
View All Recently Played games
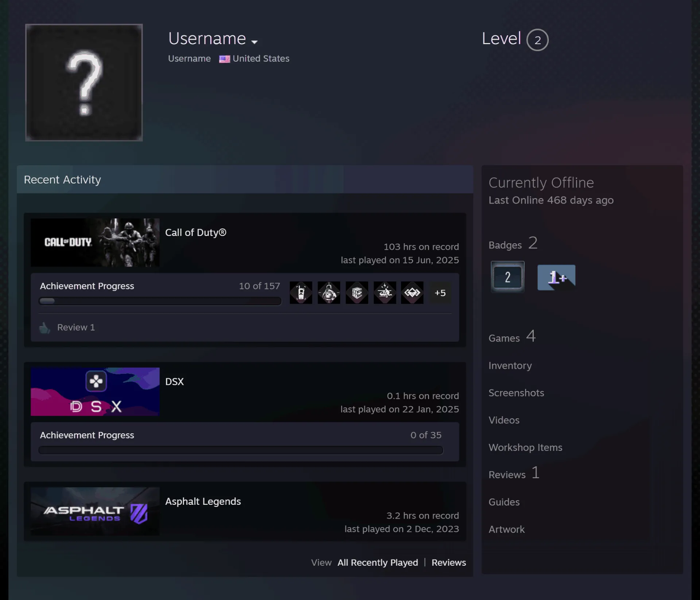pyautogui.click(x=378, y=562)
